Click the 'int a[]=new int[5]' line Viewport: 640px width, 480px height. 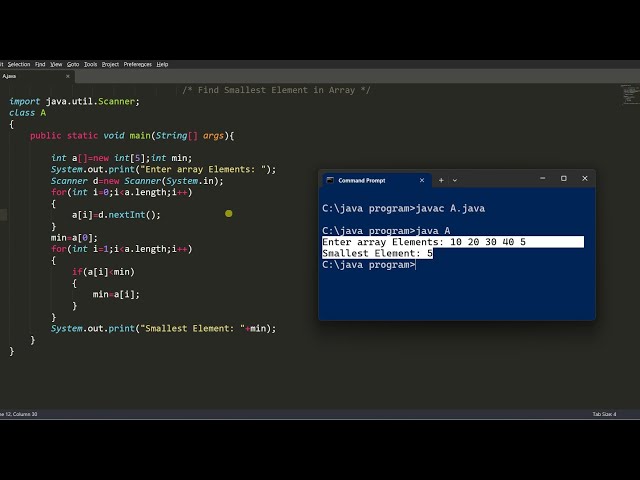click(121, 158)
